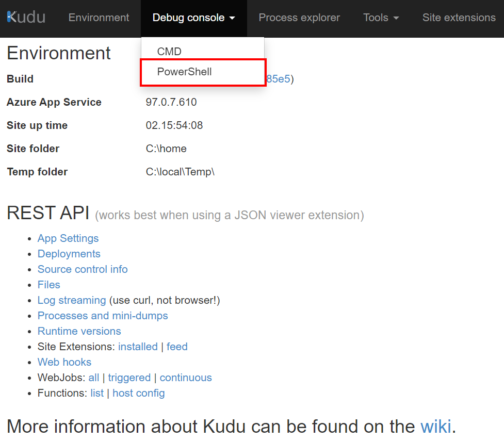Open Log streaming
Image resolution: width=504 pixels, height=441 pixels.
(x=71, y=300)
